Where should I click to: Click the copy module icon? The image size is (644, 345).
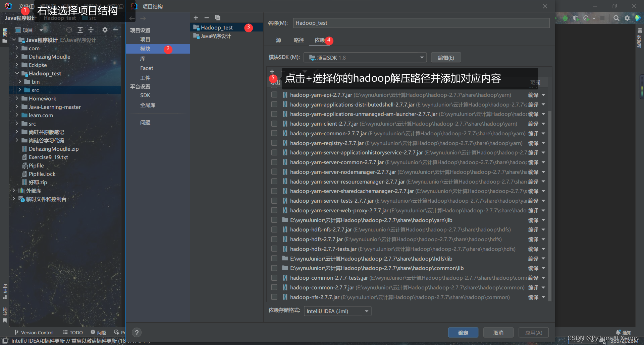coord(218,18)
